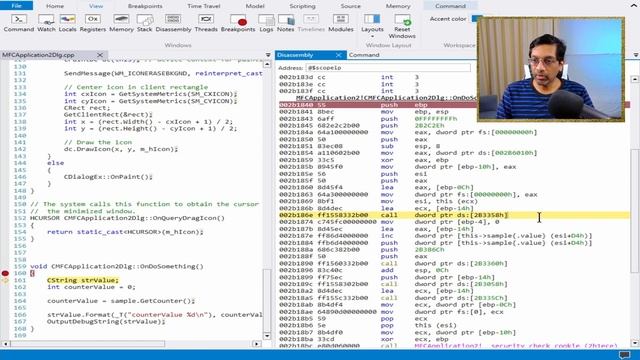Click 'void CMFCApplication2Dlg::OnDoSomething()' line

[x=117, y=266]
